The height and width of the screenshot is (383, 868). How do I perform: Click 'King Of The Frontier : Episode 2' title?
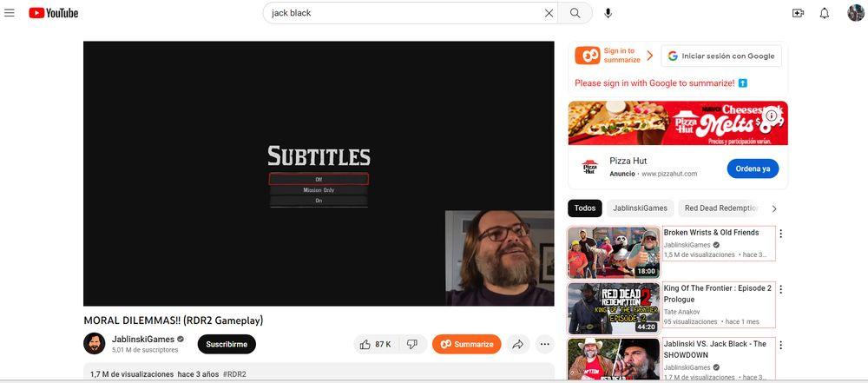tap(718, 294)
